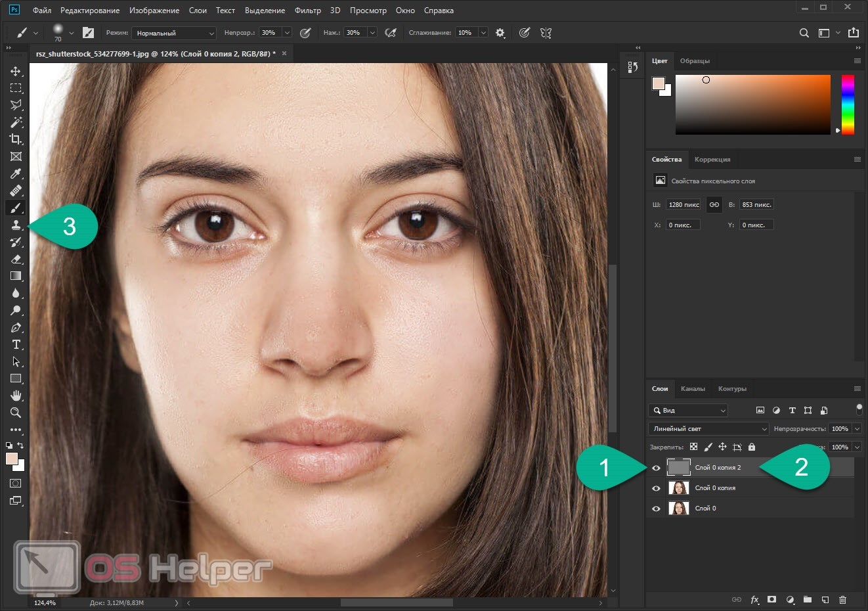Screen dimensions: 868x611
Task: Click foreground color swatch in toolbar
Action: tap(12, 459)
